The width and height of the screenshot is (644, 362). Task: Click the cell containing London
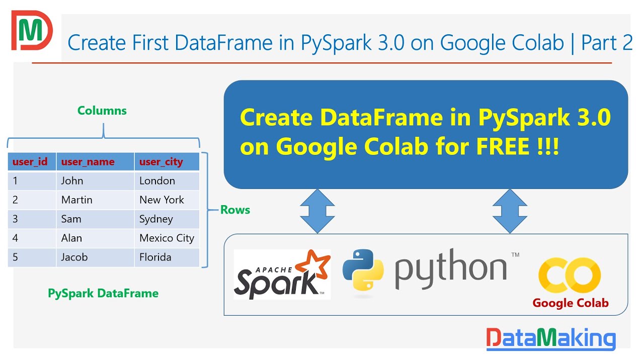167,181
